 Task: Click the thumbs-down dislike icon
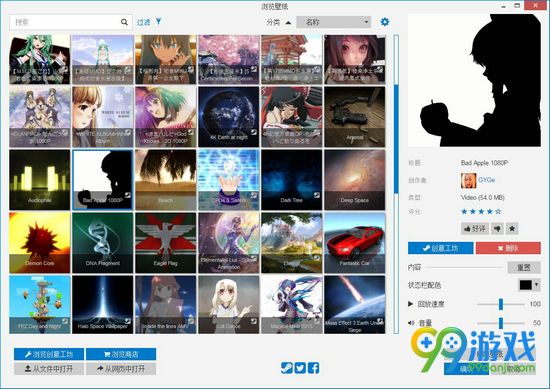pos(497,229)
